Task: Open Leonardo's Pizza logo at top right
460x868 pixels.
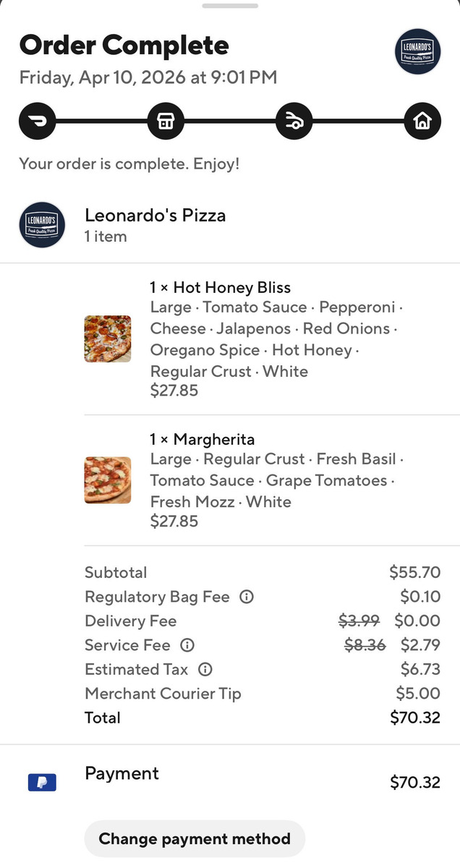Action: pos(418,51)
